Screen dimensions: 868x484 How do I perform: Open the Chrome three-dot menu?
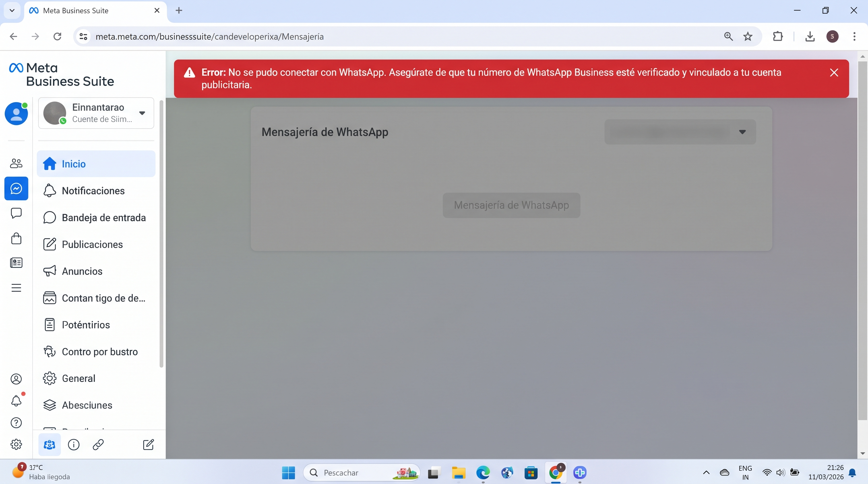click(x=854, y=36)
